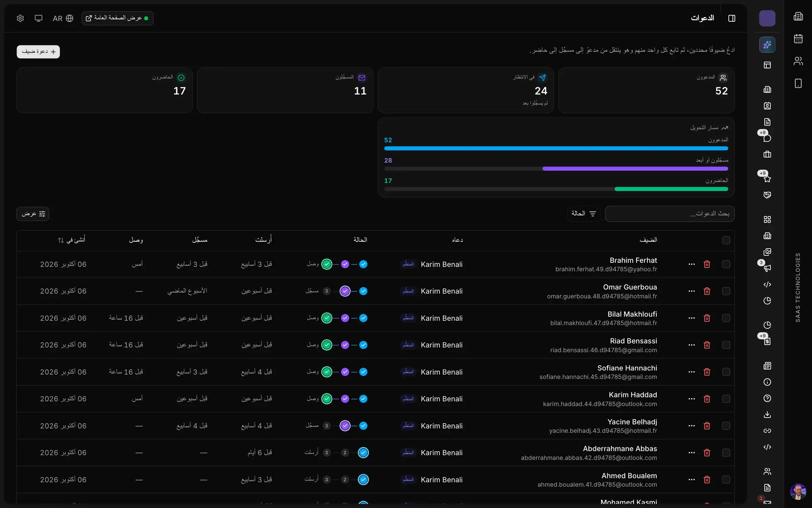Image resolution: width=812 pixels, height=508 pixels.
Task: Open the three-dots menu for Yacine Belhadj
Action: tap(692, 426)
